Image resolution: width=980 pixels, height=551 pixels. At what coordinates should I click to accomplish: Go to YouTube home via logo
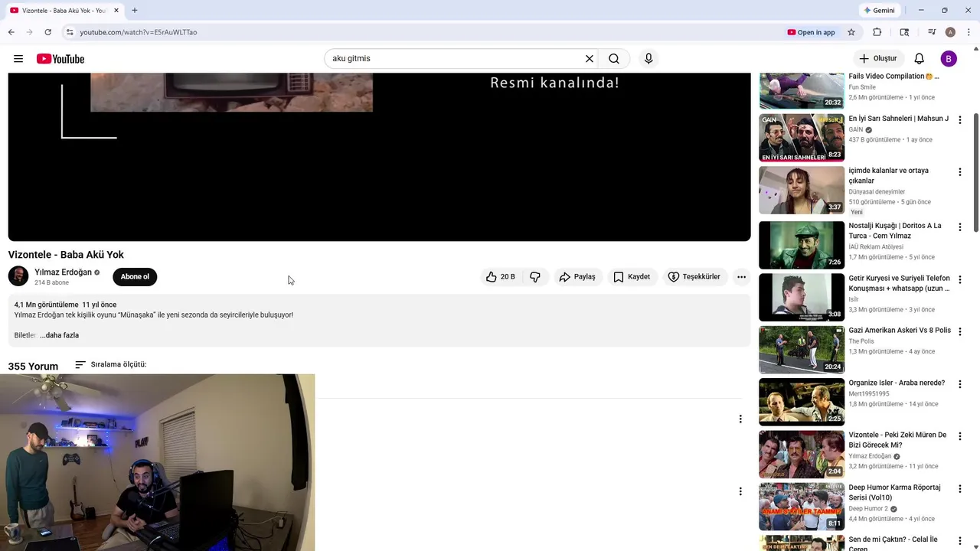point(60,59)
